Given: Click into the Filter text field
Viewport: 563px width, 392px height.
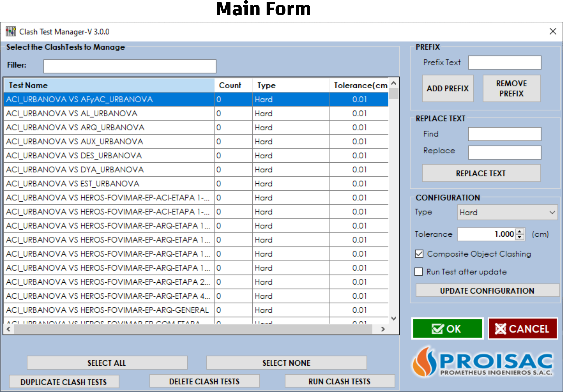Looking at the screenshot, I should pyautogui.click(x=130, y=66).
